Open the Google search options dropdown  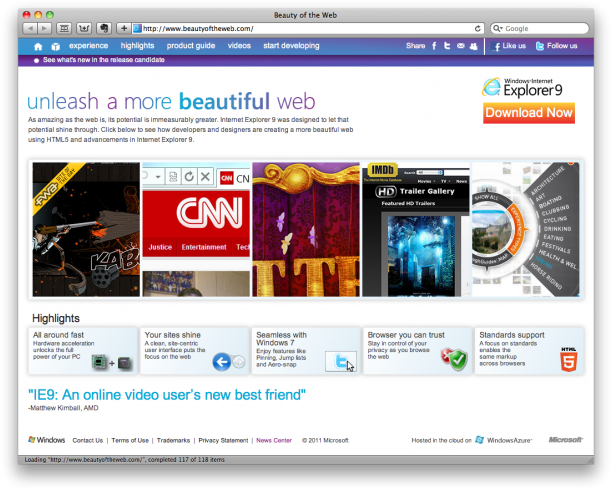(x=498, y=29)
